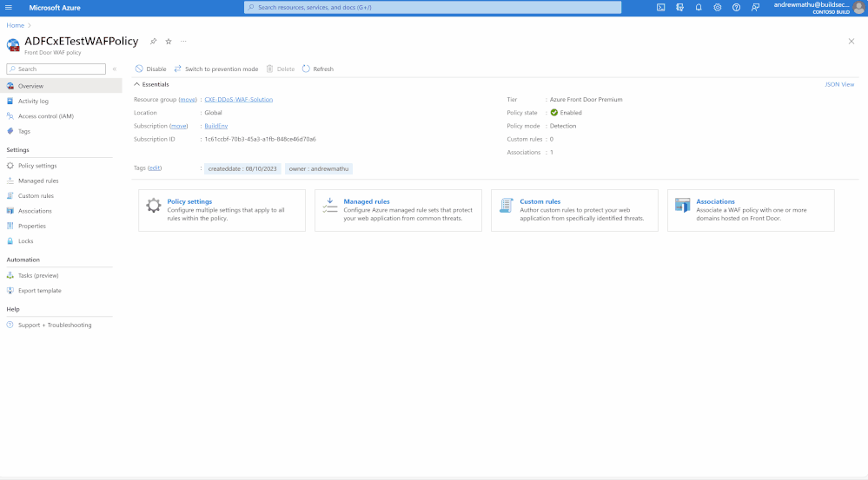Click the Home breadcrumb

[15, 25]
